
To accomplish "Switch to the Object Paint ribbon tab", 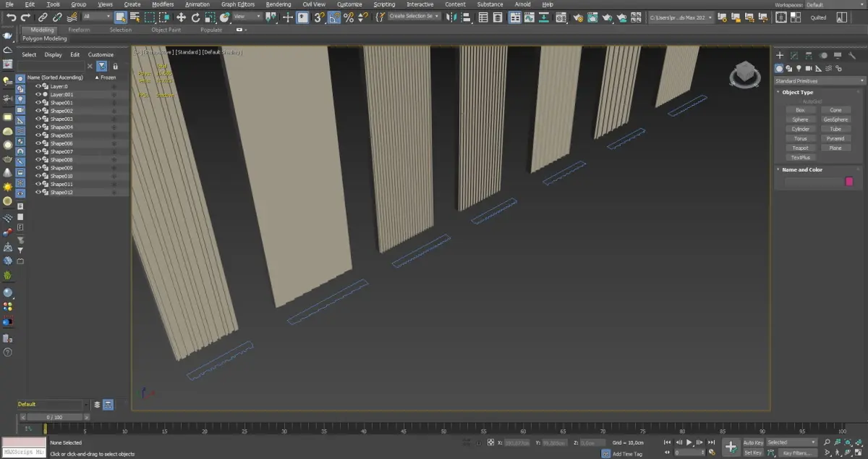I will point(166,30).
